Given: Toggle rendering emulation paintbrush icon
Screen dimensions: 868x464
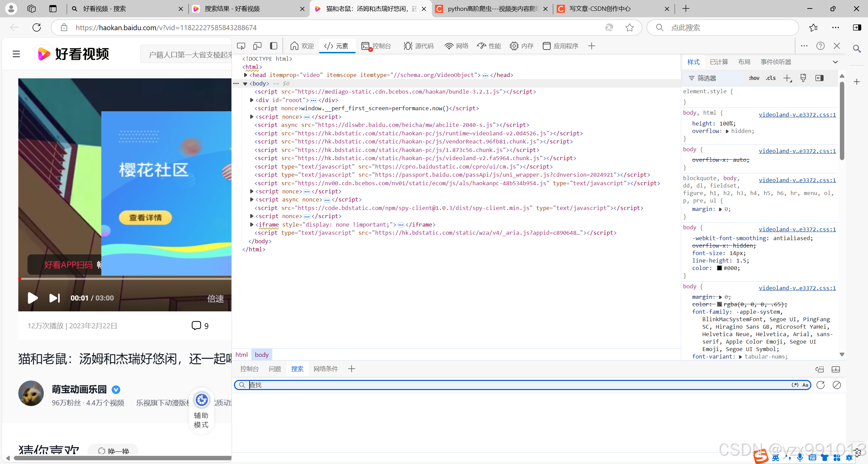Looking at the screenshot, I should click(803, 78).
